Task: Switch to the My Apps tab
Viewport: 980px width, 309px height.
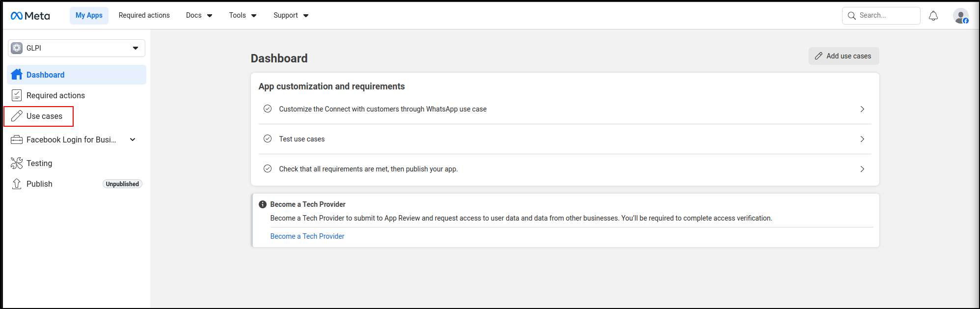Action: click(x=89, y=16)
